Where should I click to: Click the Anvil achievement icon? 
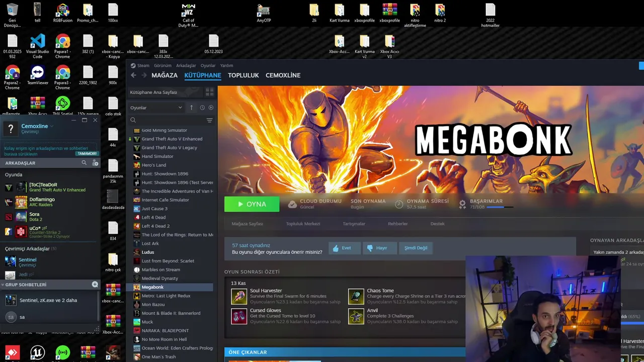pyautogui.click(x=356, y=316)
